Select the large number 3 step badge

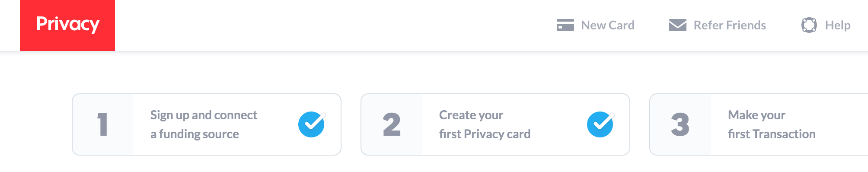[680, 124]
